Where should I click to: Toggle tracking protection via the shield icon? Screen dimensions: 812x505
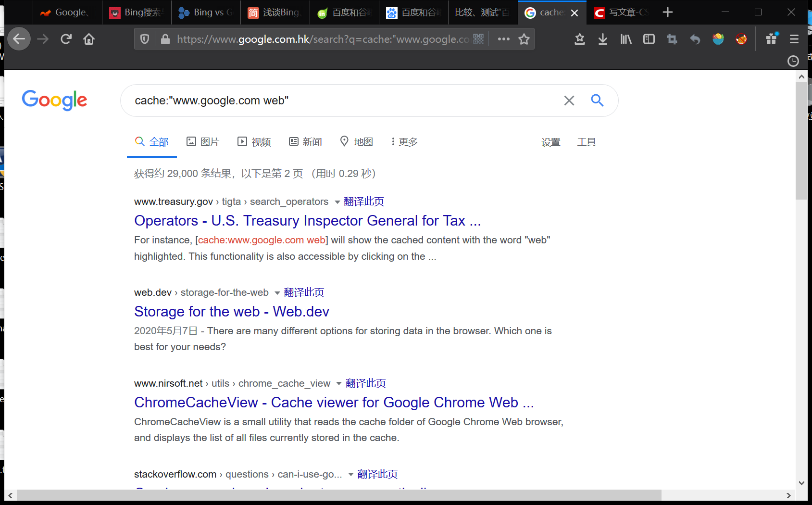(x=144, y=39)
